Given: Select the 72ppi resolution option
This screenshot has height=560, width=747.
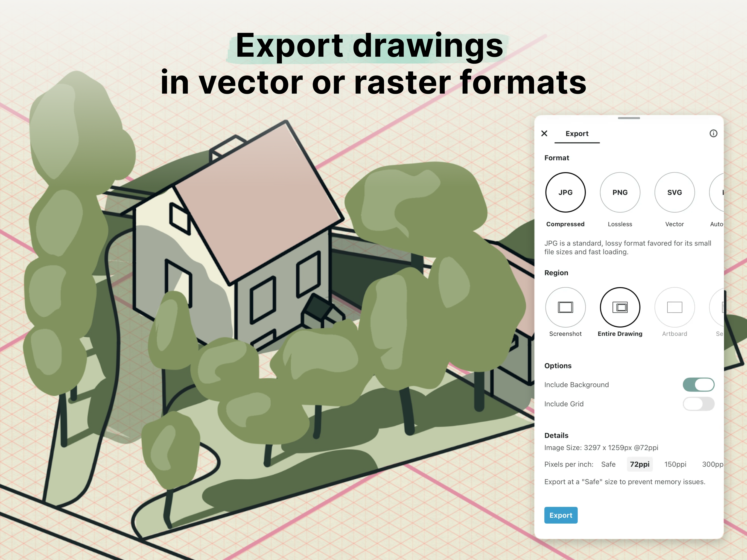Looking at the screenshot, I should [x=640, y=464].
